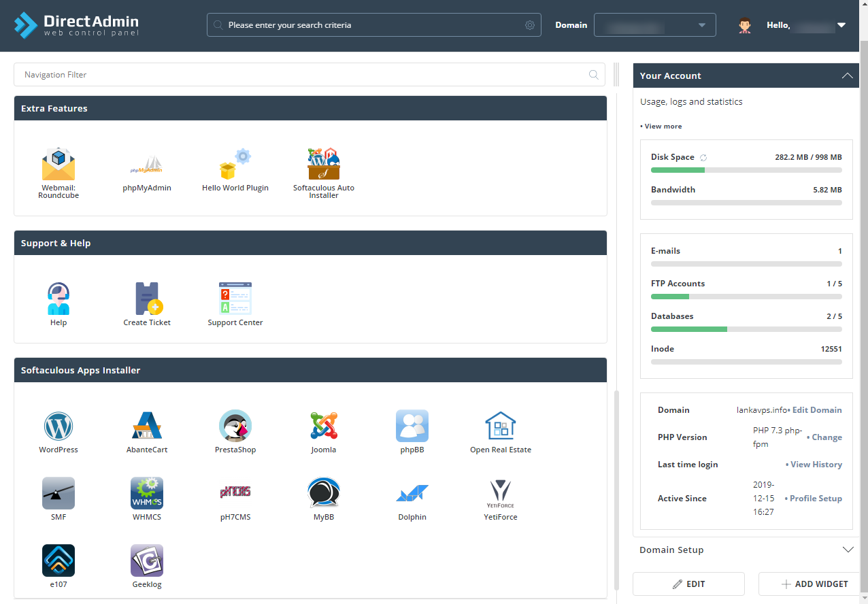The image size is (868, 604).
Task: Select the PrestaShop app
Action: (x=235, y=431)
